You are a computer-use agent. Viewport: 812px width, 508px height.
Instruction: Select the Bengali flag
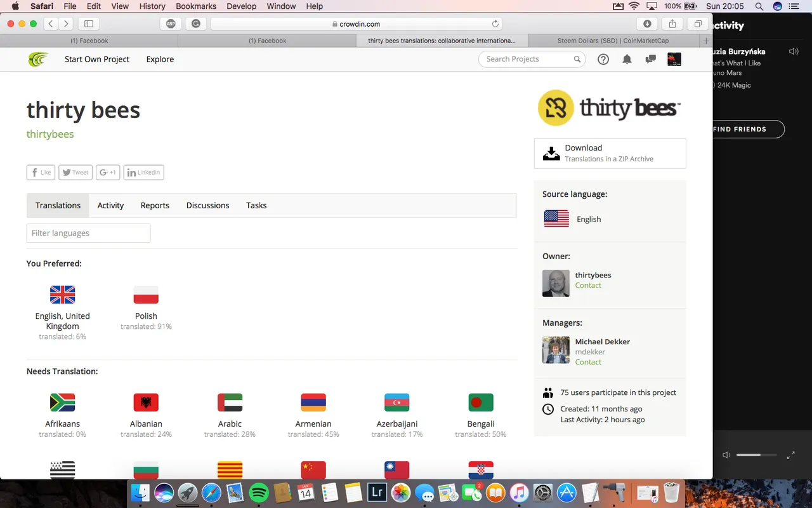481,403
